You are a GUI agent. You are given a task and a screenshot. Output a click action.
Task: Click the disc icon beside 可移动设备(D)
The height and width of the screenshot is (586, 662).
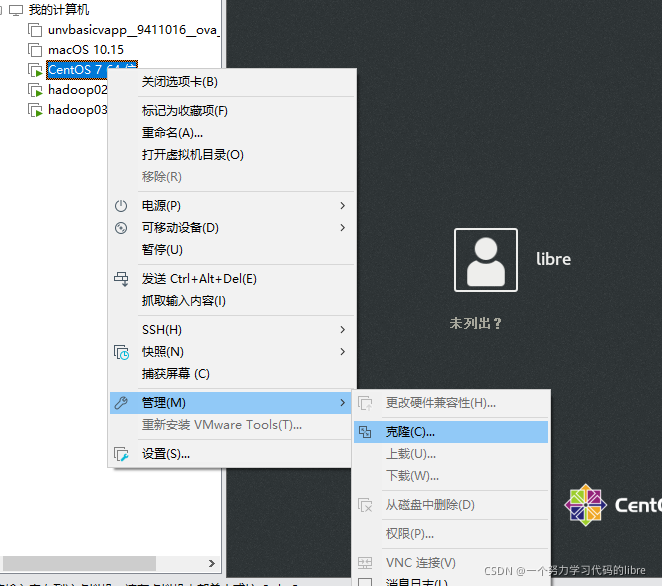[121, 228]
